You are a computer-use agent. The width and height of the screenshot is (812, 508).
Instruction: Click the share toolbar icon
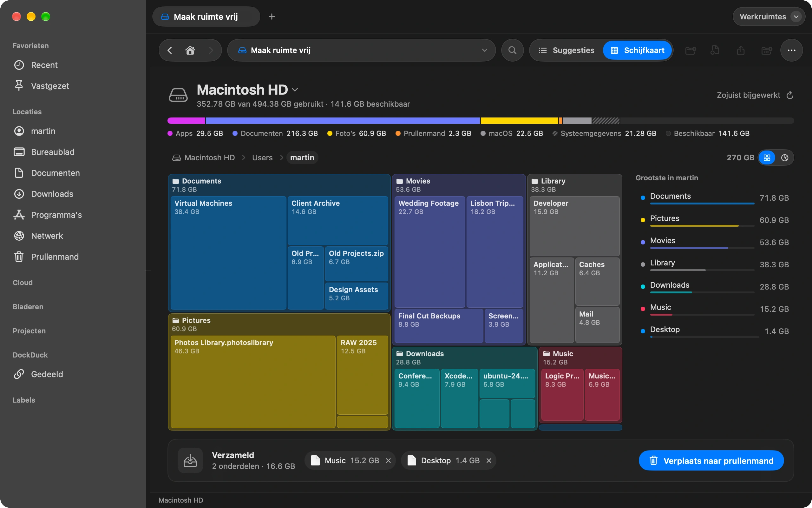pos(741,50)
